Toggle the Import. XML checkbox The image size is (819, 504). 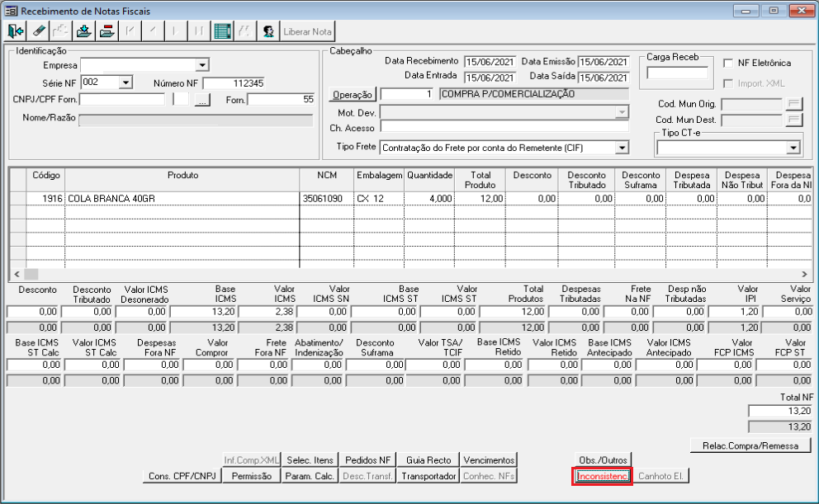pos(728,83)
